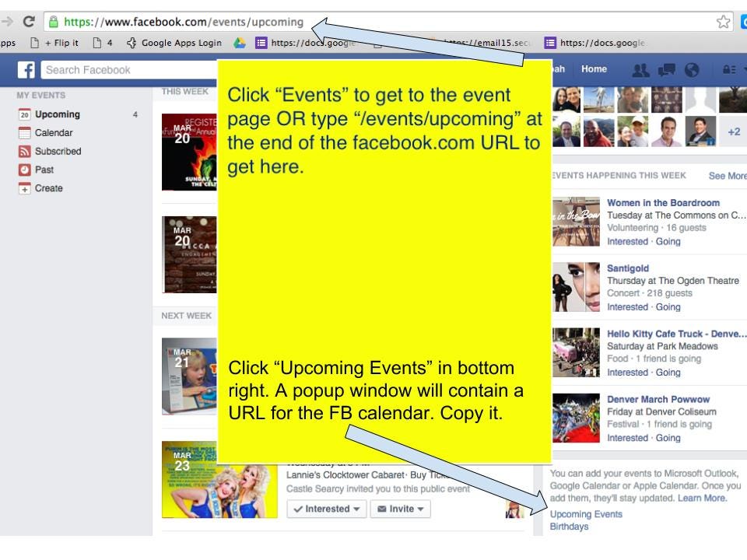This screenshot has width=747, height=560.
Task: Mark Interested for Women in the Boardroom
Action: pos(627,241)
